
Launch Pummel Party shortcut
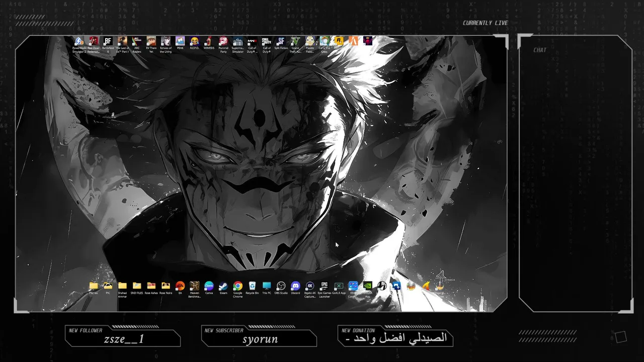tap(223, 44)
